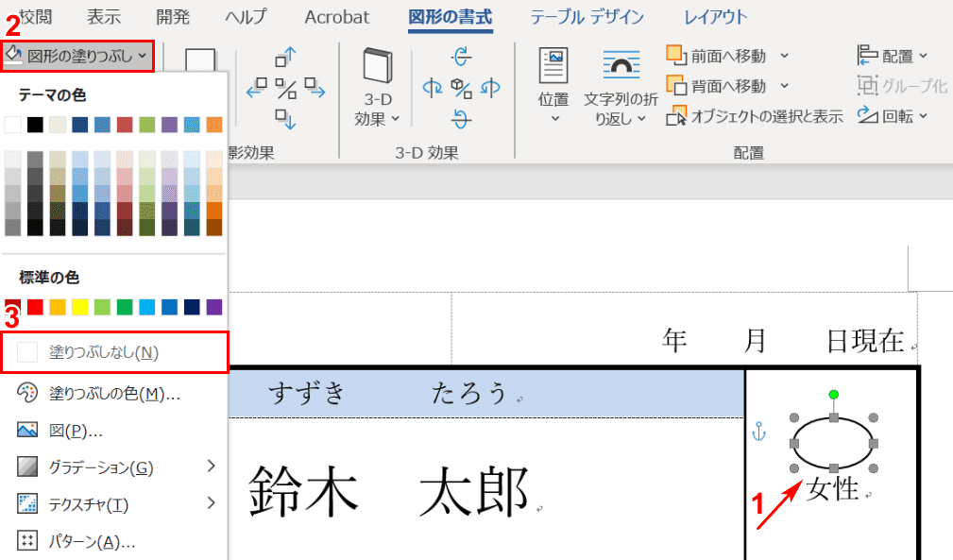This screenshot has height=560, width=953.
Task: Select 図(P)... picture fill option
Action: click(113, 431)
